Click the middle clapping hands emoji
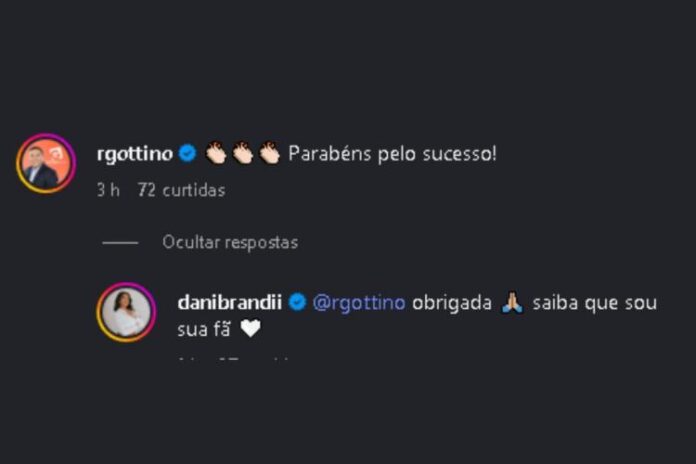Screen dimensions: 696x464 click(242, 154)
